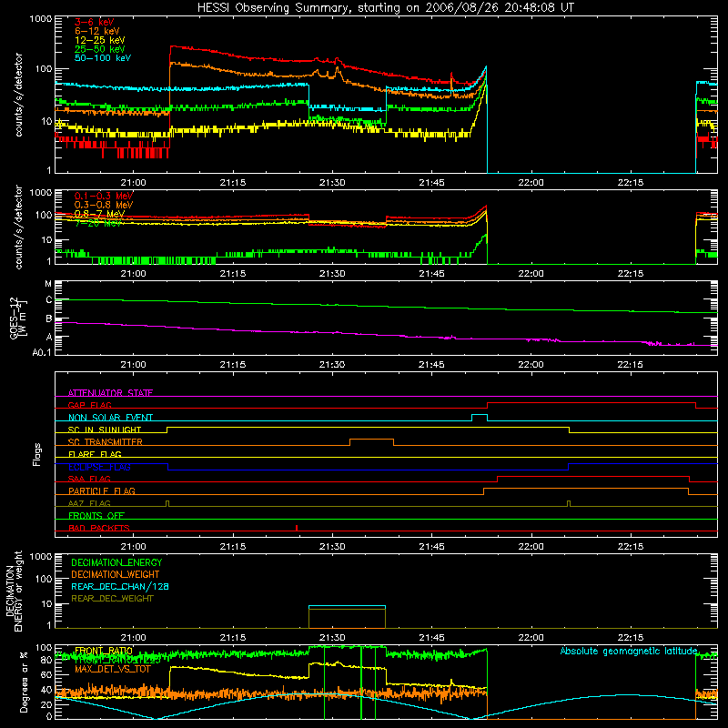Select the 0.1-0.3 MeV legend label
This screenshot has width=728, height=728.
coord(104,196)
